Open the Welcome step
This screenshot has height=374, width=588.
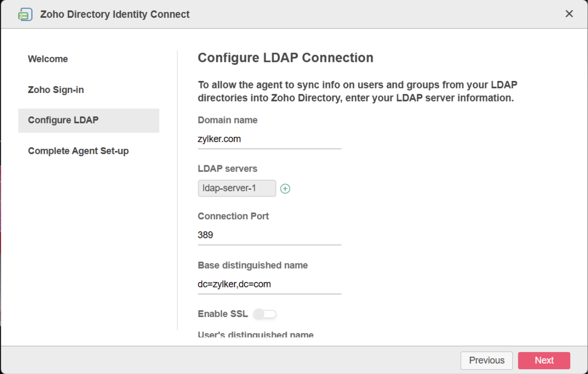coord(48,59)
